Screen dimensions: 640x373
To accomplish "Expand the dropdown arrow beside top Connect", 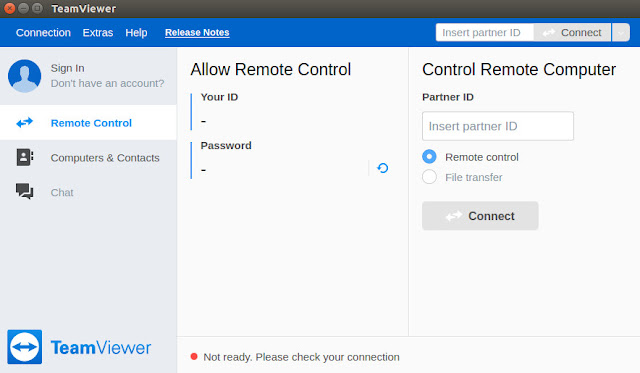I will 620,32.
